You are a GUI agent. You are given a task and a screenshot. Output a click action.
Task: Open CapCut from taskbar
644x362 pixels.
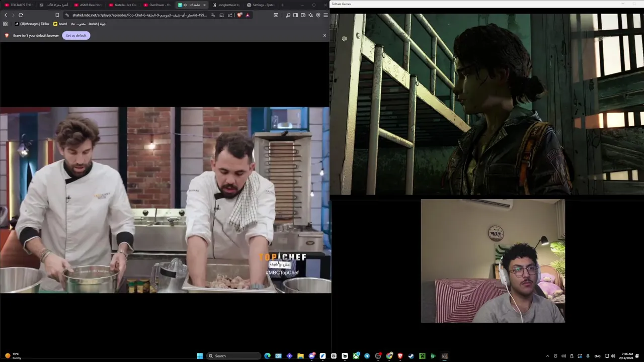coord(334,356)
